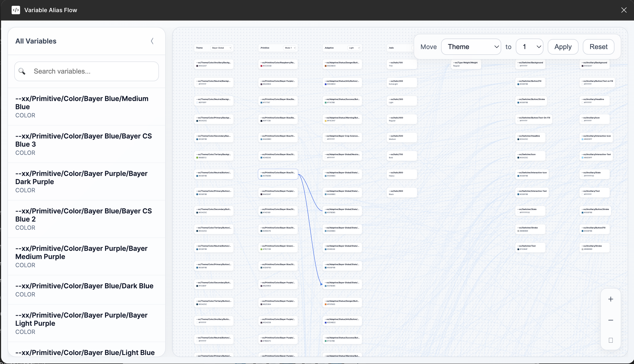The image size is (634, 364).
Task: Click the Ancillary/Background node
Action: point(594,64)
